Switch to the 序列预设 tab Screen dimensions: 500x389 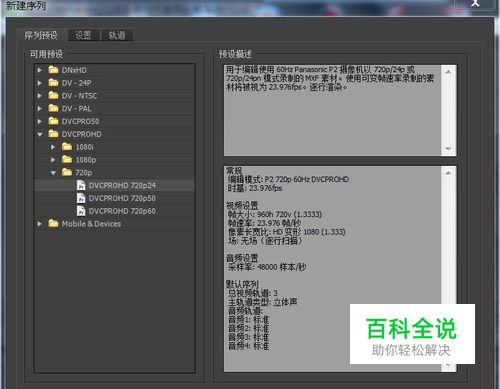41,35
